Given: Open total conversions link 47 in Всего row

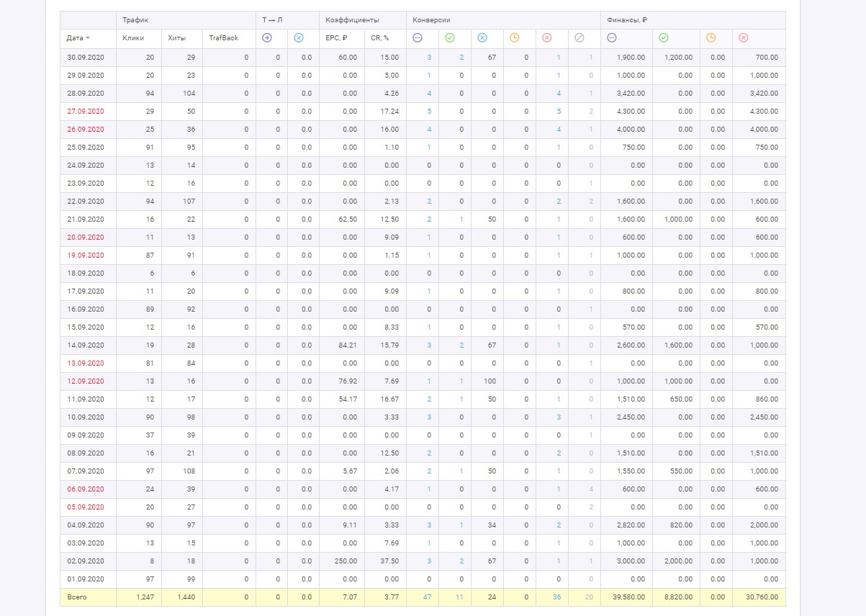Looking at the screenshot, I should pos(427,597).
